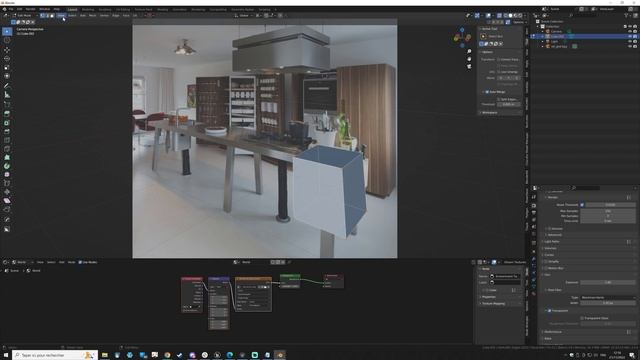The height and width of the screenshot is (360, 640).
Task: Toggle visibility eye for Light in outliner
Action: pos(630,41)
